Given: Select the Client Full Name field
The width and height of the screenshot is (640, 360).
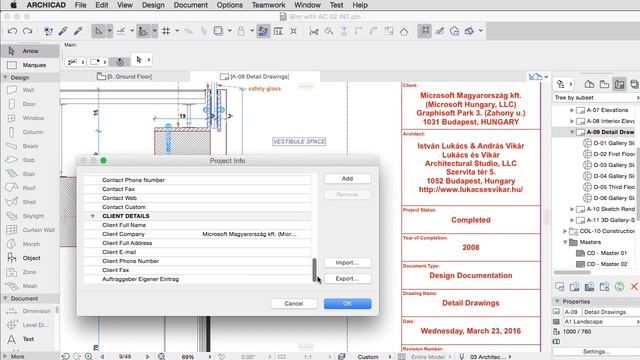Looking at the screenshot, I should pos(197,225).
